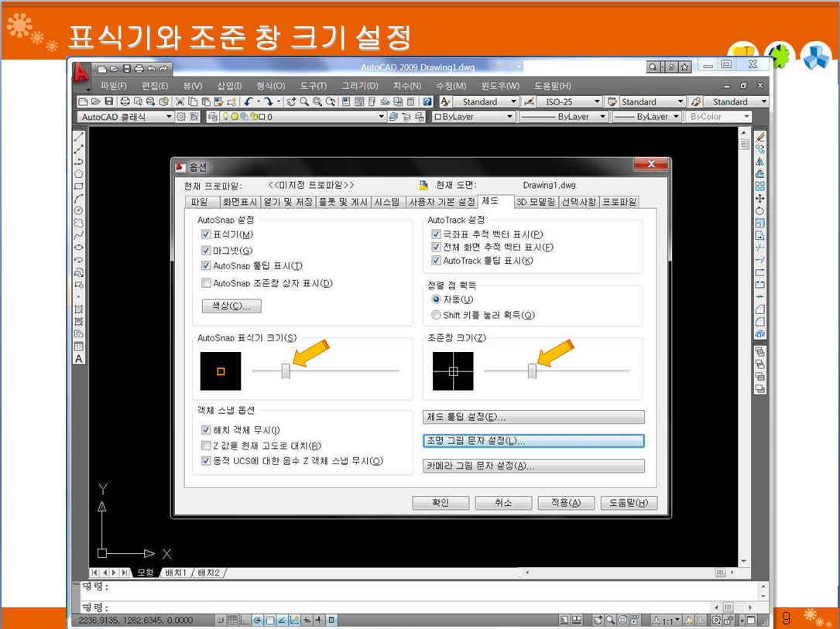Select the Multiline Text 'A' tool
Viewport: 840px width, 629px height.
[x=79, y=359]
